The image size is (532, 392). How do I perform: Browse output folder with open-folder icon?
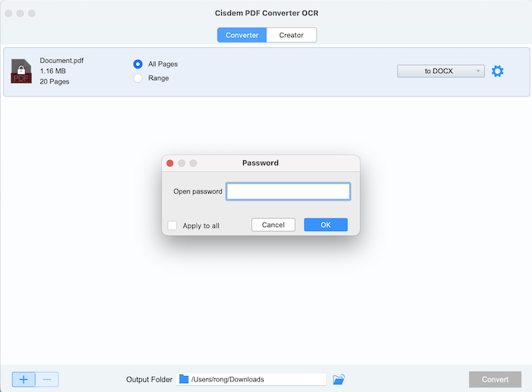coord(339,379)
